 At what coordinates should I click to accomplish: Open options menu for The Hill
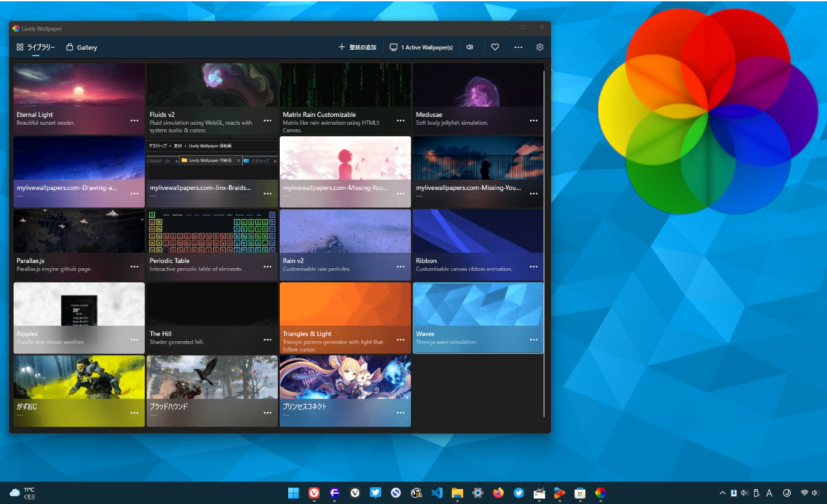267,339
